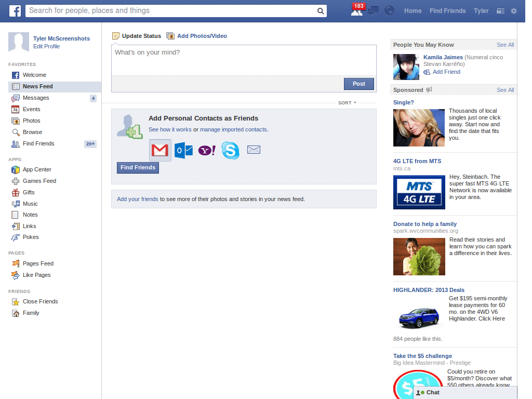The image size is (532, 399).
Task: Click See All in People You May Know
Action: point(505,45)
